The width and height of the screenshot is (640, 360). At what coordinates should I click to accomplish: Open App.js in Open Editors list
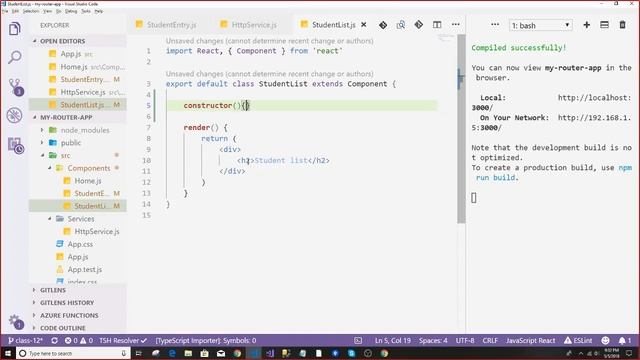78,54
